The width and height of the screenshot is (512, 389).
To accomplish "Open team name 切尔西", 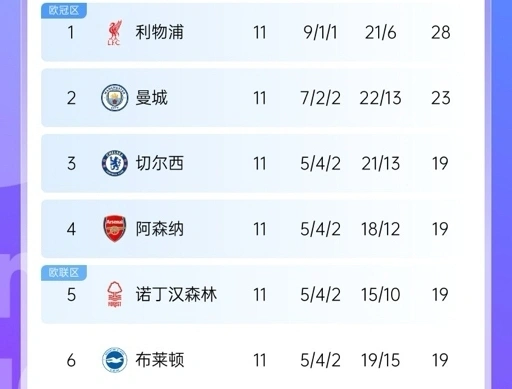I will coord(159,163).
